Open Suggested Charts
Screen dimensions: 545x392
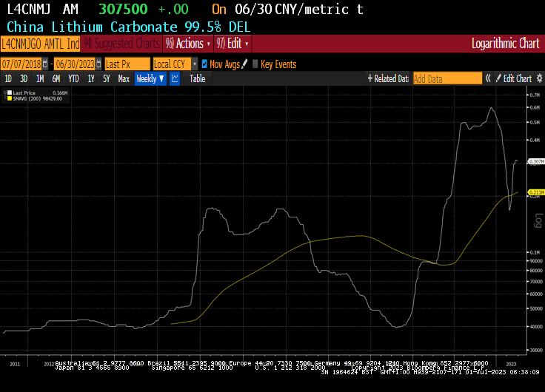[x=123, y=44]
